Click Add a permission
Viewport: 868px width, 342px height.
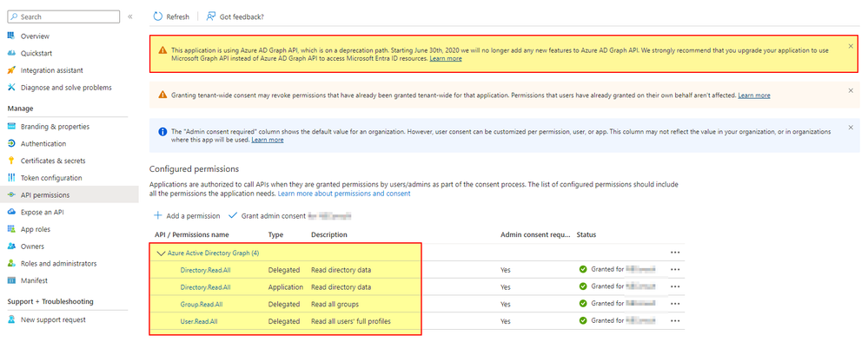click(187, 215)
